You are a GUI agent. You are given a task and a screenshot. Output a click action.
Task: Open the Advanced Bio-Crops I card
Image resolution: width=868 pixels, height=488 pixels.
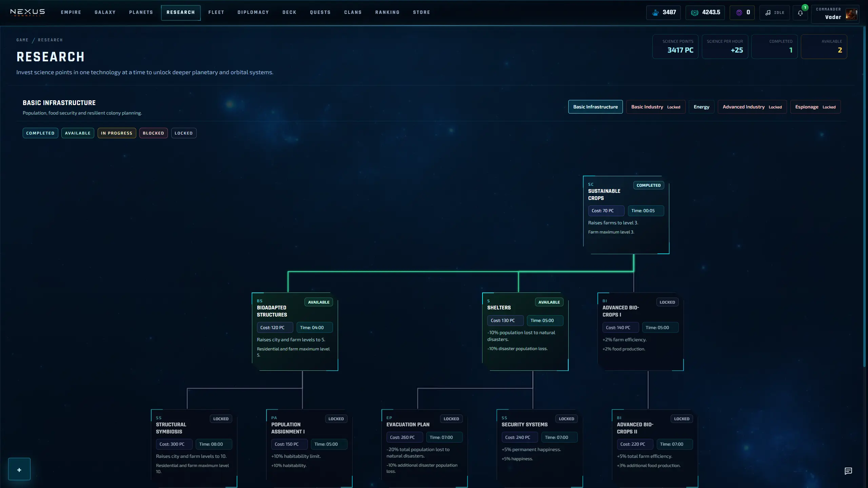[x=640, y=331]
